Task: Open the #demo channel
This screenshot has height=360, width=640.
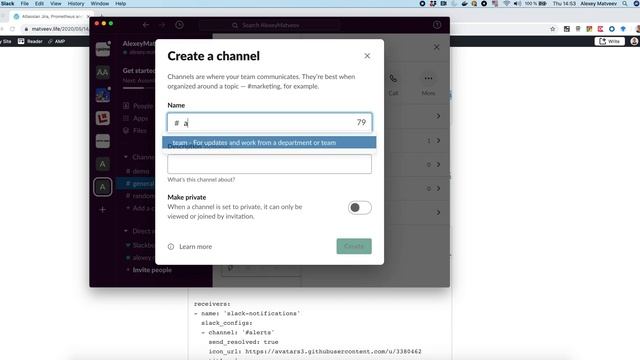Action: (x=138, y=171)
